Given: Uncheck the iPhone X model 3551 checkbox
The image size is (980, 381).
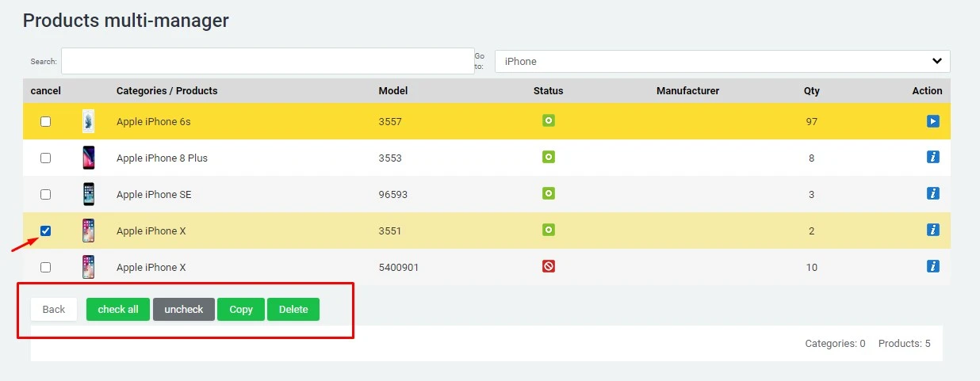Looking at the screenshot, I should (x=45, y=231).
